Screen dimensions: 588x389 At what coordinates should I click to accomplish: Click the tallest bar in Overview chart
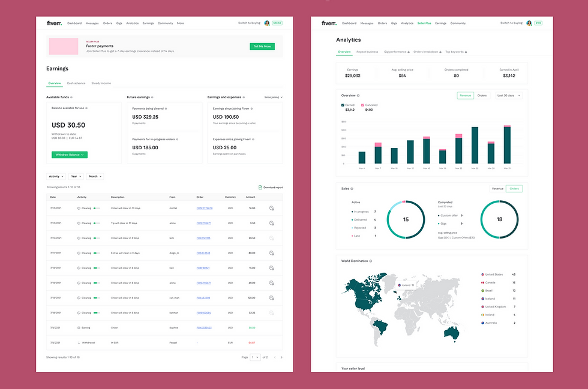pos(507,144)
